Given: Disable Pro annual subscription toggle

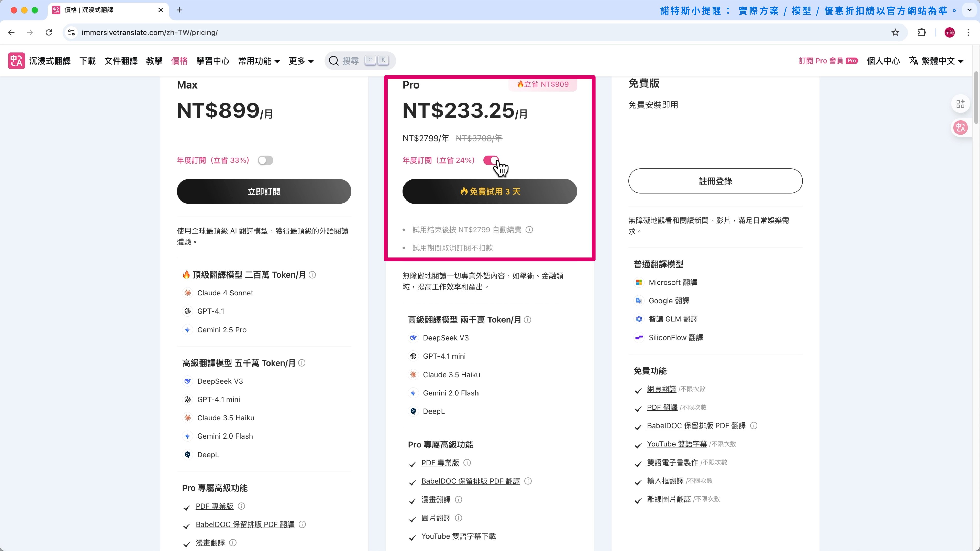Looking at the screenshot, I should point(491,160).
